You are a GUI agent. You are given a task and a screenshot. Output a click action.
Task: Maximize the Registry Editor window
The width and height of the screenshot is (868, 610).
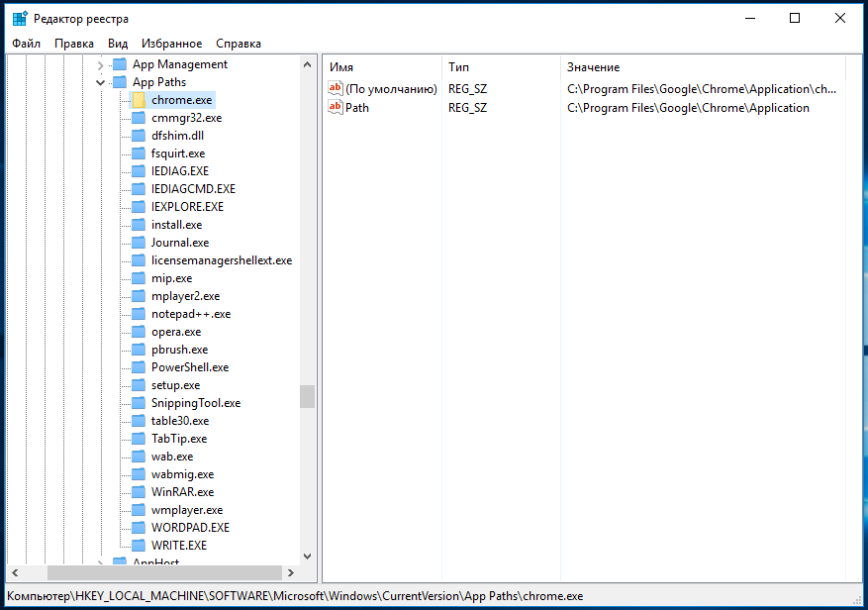[795, 18]
